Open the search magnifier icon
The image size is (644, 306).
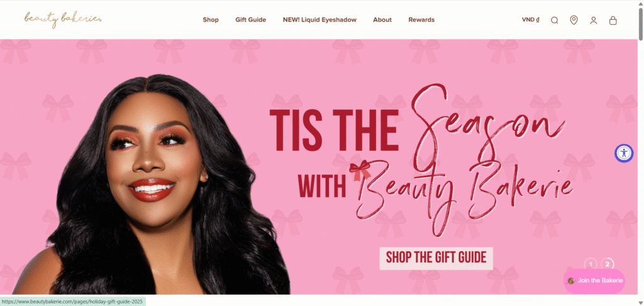(x=555, y=20)
